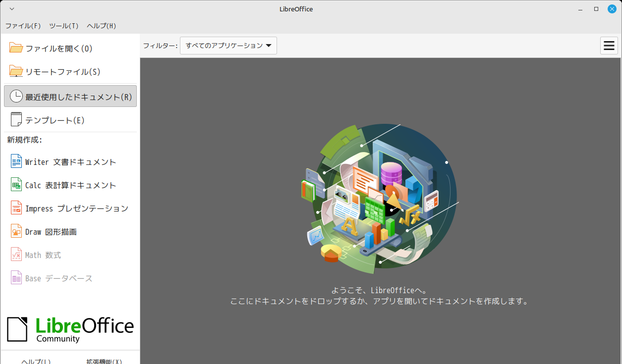Open the ヘルプ(H) menu
Viewport: 622px width, 364px height.
(101, 26)
